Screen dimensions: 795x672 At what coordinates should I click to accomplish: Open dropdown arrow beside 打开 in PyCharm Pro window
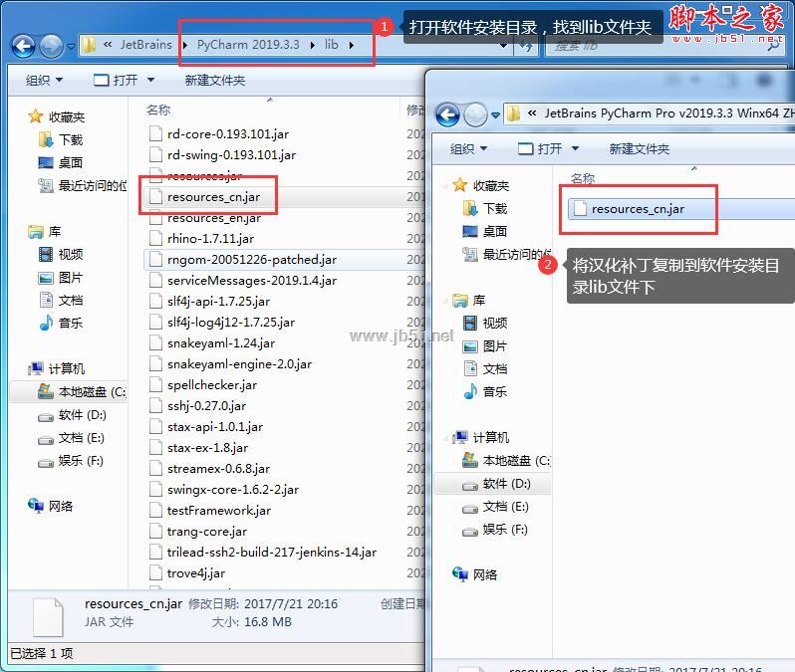[575, 149]
